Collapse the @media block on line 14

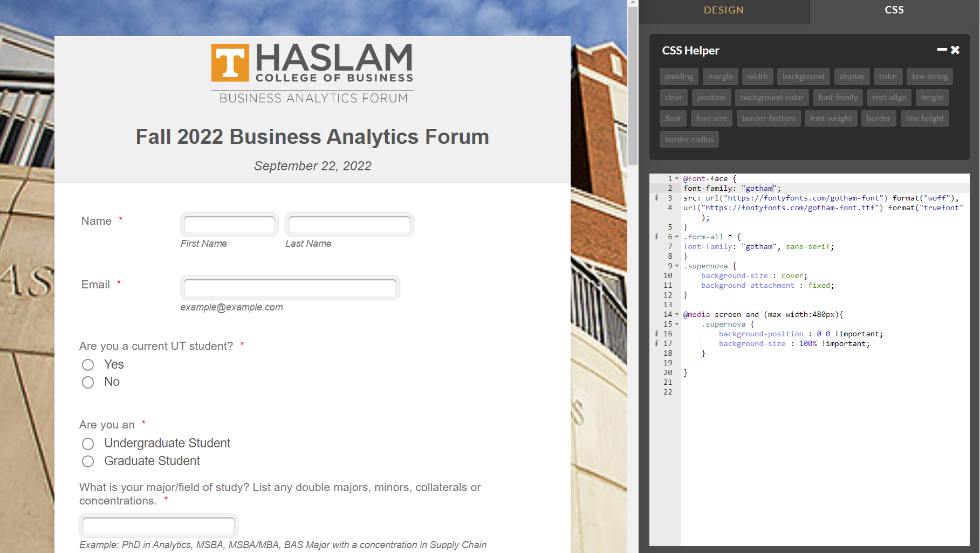[x=677, y=314]
